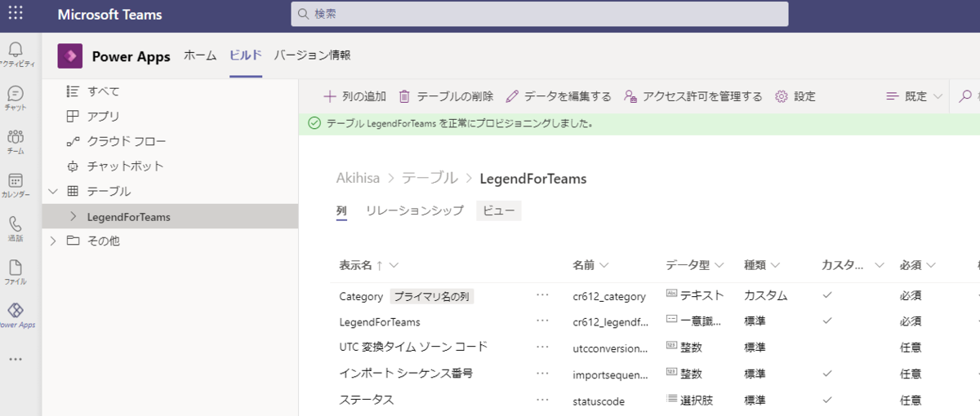The width and height of the screenshot is (980, 416).
Task: Add a column with 列の追加
Action: pos(354,96)
